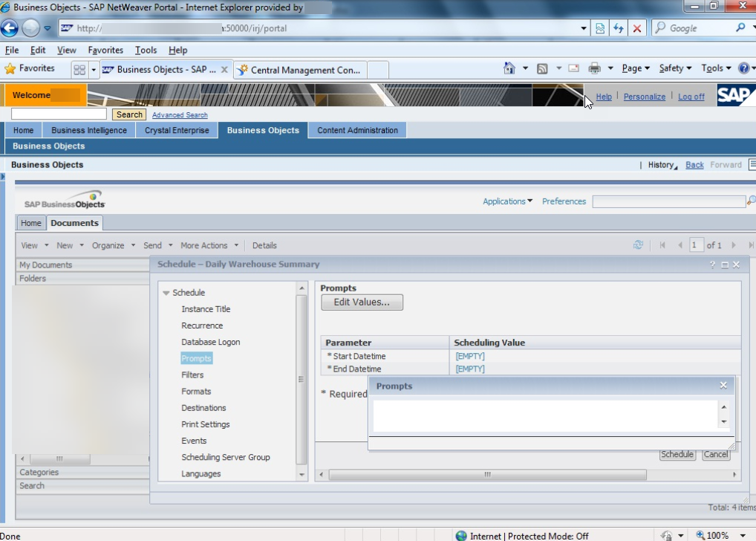Click the horizontal scrollbar of Prompts panel
This screenshot has width=756, height=541.
487,474
